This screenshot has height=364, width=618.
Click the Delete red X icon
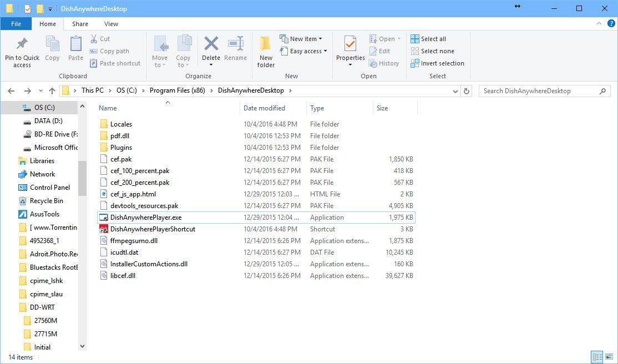211,43
